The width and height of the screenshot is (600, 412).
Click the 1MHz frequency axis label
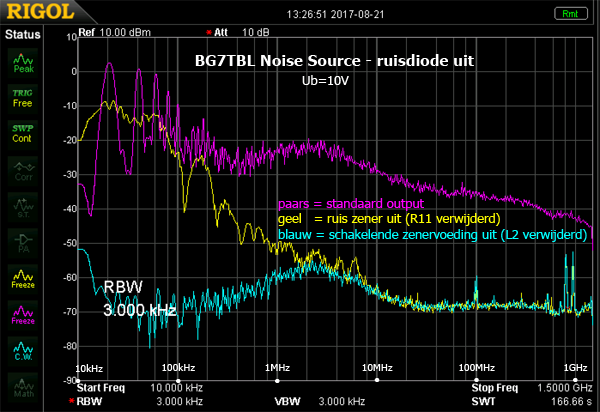(277, 368)
